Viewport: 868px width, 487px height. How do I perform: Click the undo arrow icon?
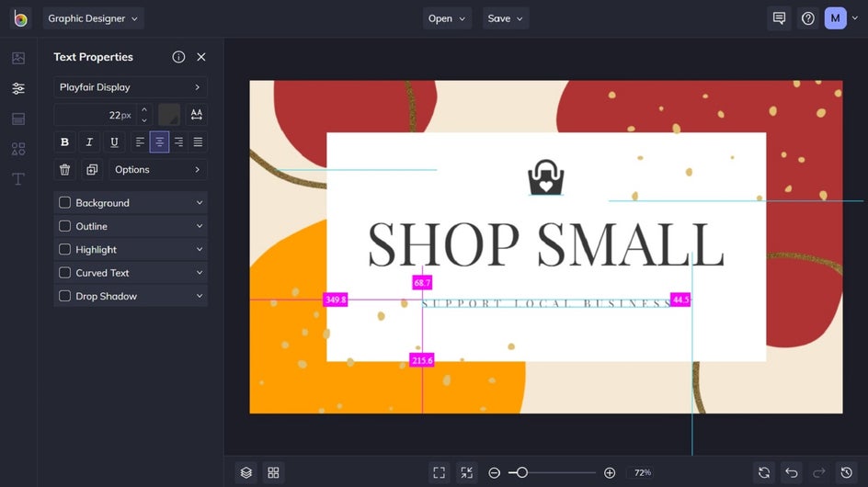(x=792, y=472)
